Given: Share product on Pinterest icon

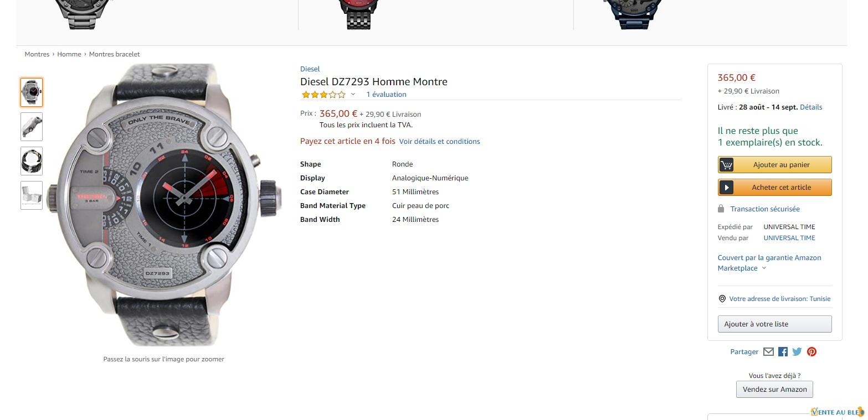Looking at the screenshot, I should pos(811,351).
